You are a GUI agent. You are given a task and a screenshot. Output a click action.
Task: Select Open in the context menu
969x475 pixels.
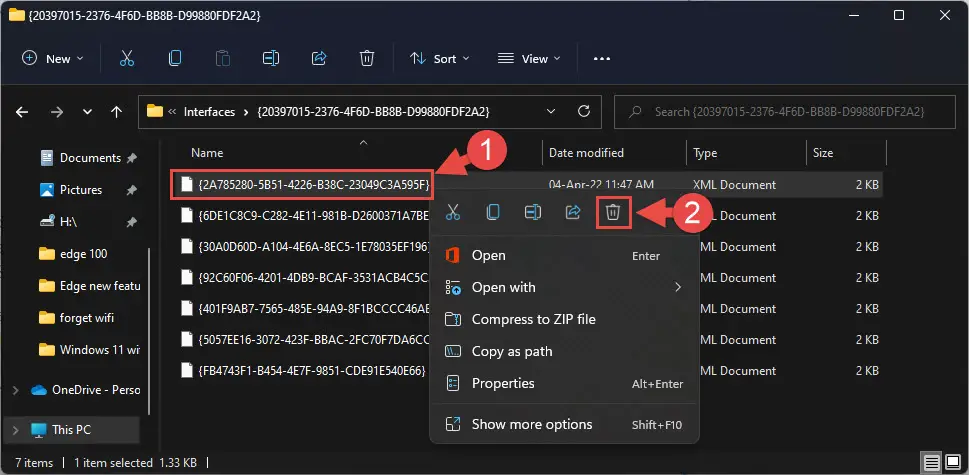[564, 255]
